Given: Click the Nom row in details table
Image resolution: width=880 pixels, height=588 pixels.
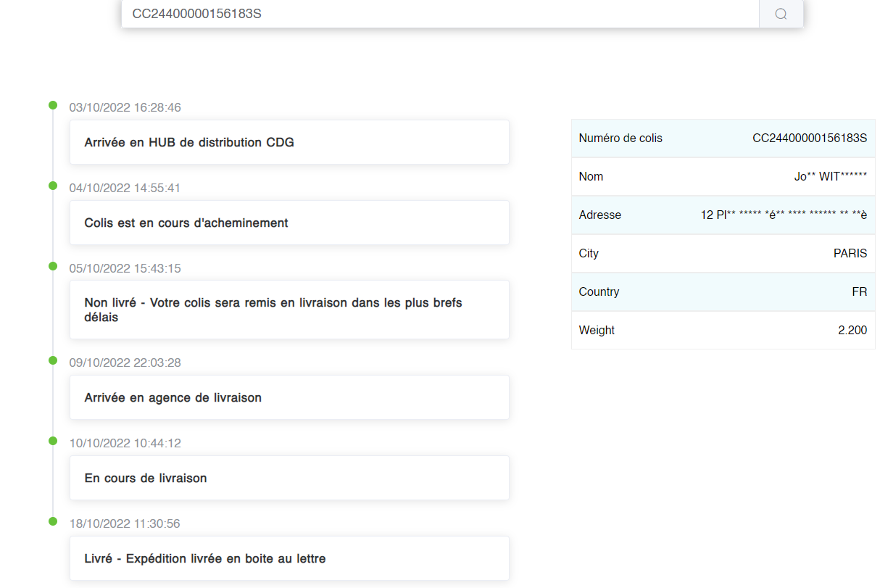Looking at the screenshot, I should pyautogui.click(x=723, y=177).
